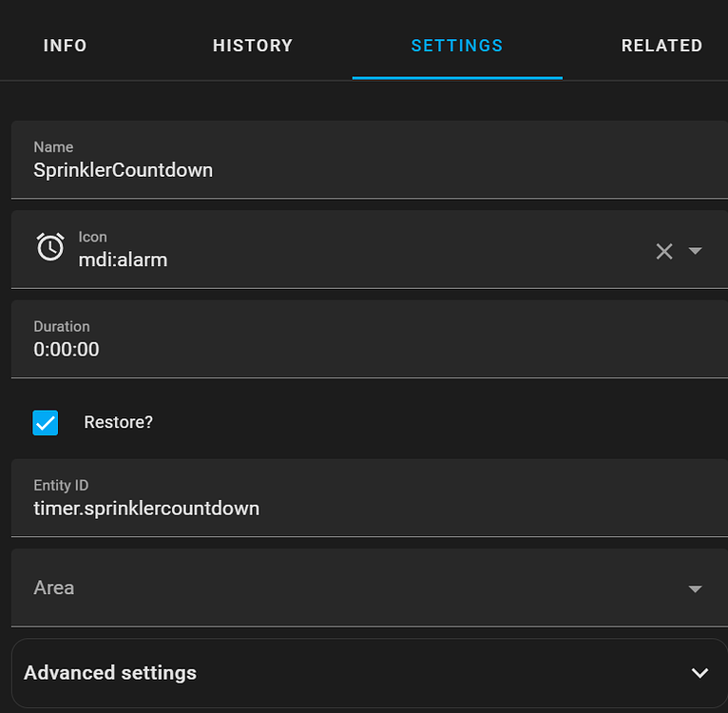Open the icon picker dropdown arrow
728x713 pixels.
(695, 251)
